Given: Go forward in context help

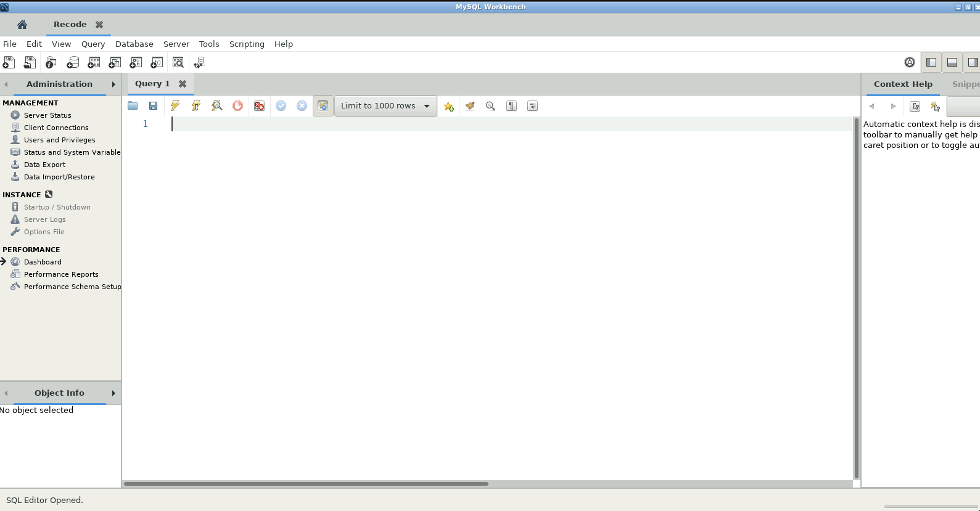Looking at the screenshot, I should click(893, 106).
